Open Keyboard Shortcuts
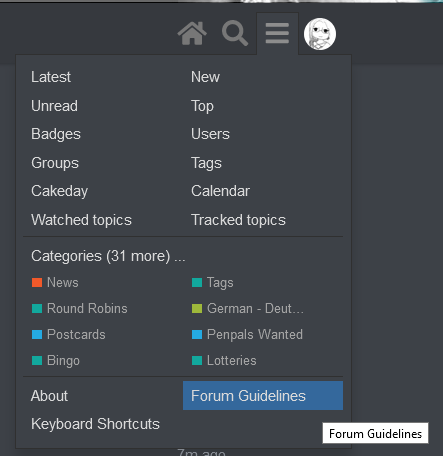Image resolution: width=443 pixels, height=456 pixels. [x=95, y=424]
